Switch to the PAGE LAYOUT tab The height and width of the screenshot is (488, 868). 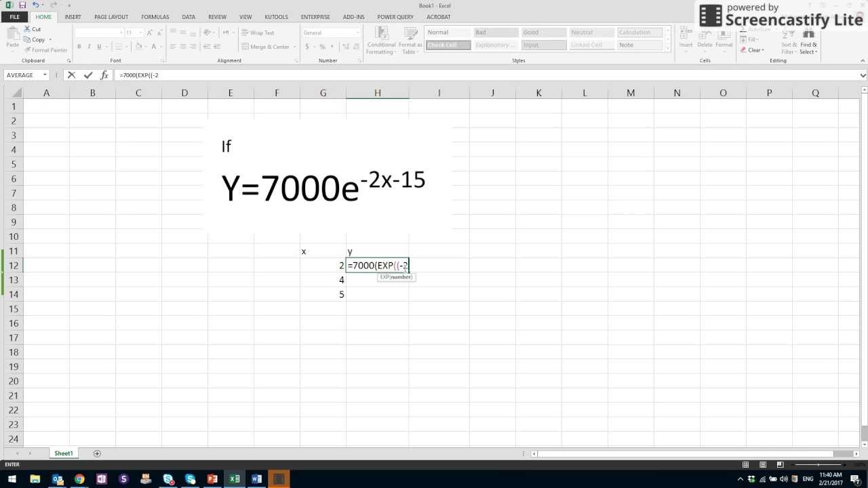[x=111, y=17]
